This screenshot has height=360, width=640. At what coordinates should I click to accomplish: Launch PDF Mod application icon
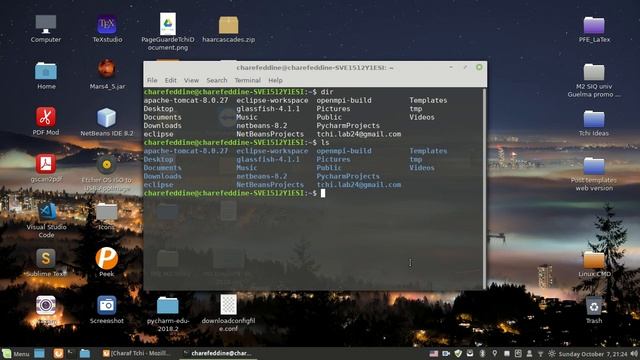pyautogui.click(x=46, y=117)
